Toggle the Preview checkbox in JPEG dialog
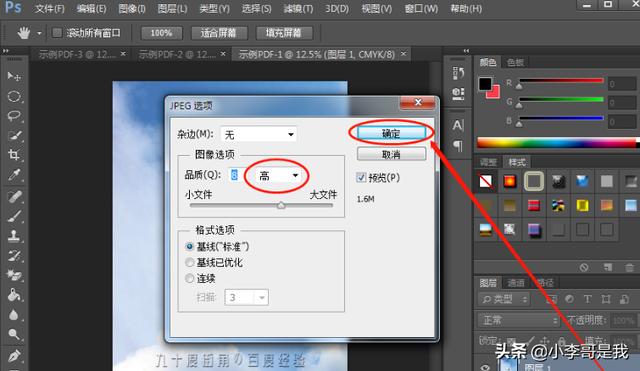The height and width of the screenshot is (371, 640). [361, 177]
